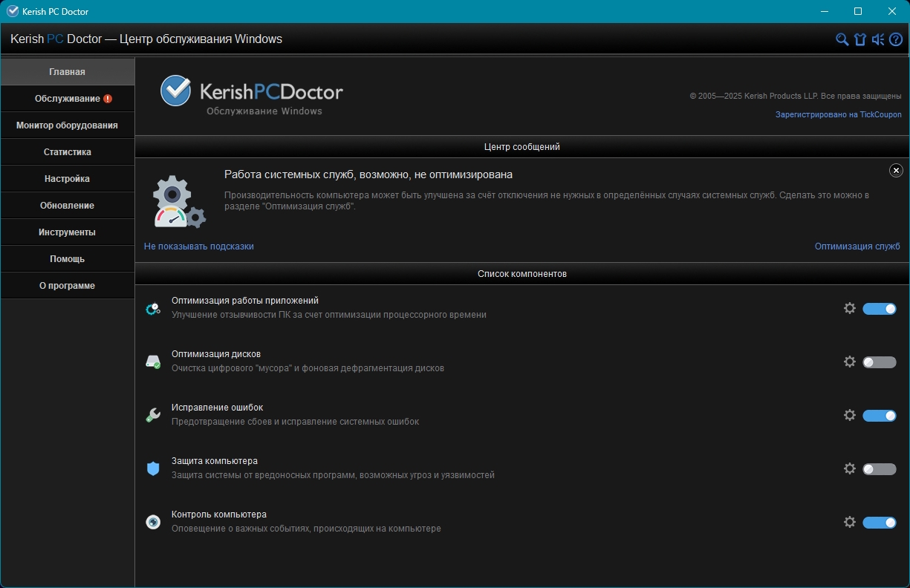Click the Kerish PC Doctor checkmark logo

tap(176, 91)
